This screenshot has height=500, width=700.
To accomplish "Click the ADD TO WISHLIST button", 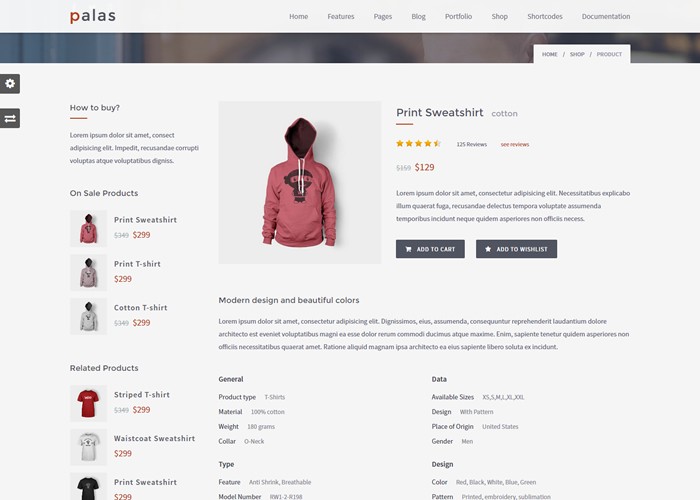I will point(516,249).
